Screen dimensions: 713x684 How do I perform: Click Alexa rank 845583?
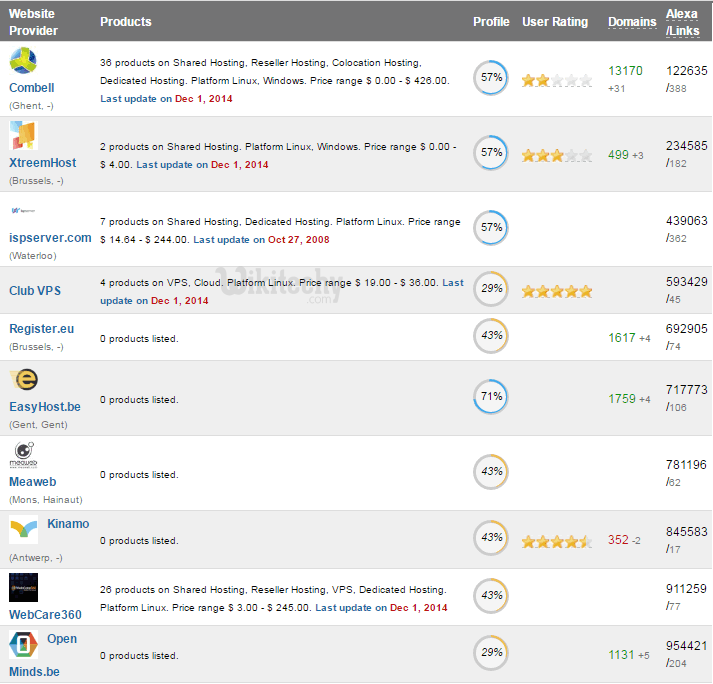pos(687,532)
